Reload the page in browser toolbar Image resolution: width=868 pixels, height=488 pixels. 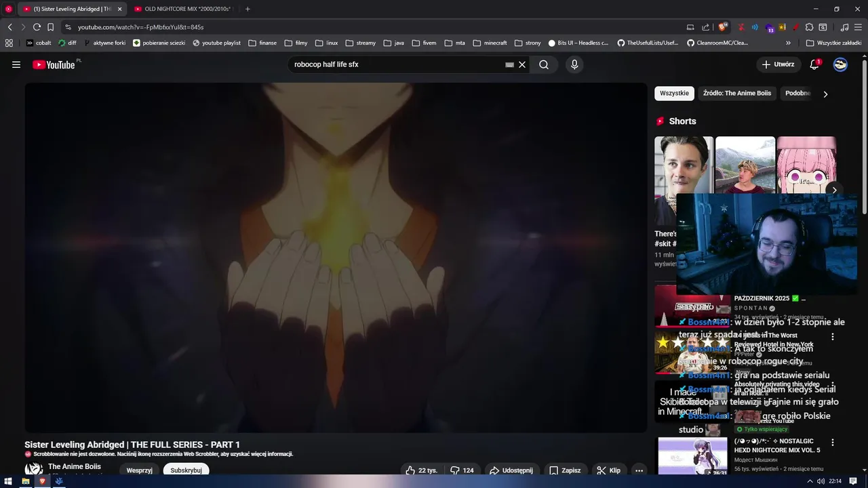(x=37, y=27)
